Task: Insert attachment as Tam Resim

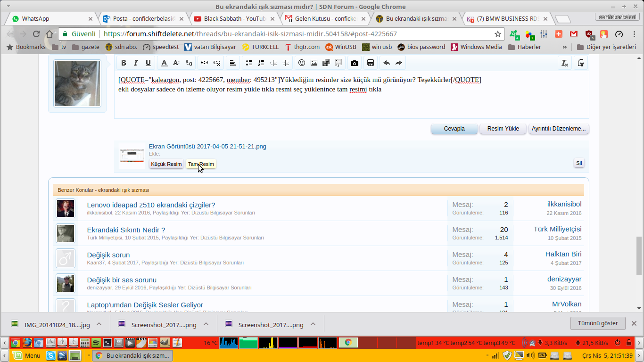Action: pos(201,164)
